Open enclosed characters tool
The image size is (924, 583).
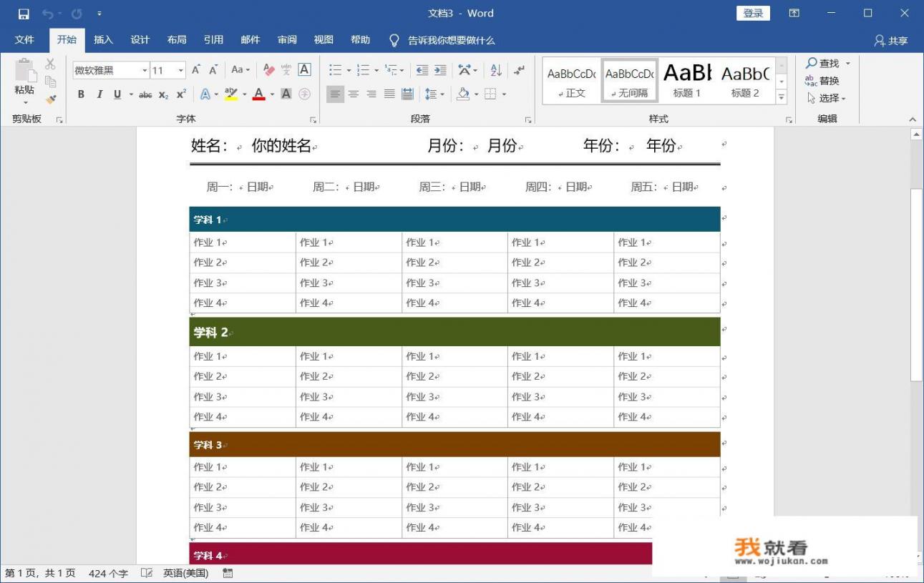tap(304, 94)
